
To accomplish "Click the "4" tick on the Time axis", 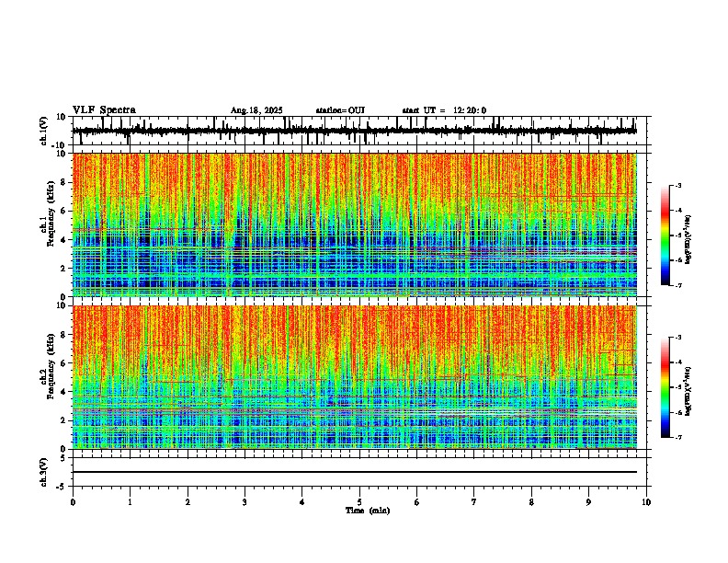I will pyautogui.click(x=302, y=502).
